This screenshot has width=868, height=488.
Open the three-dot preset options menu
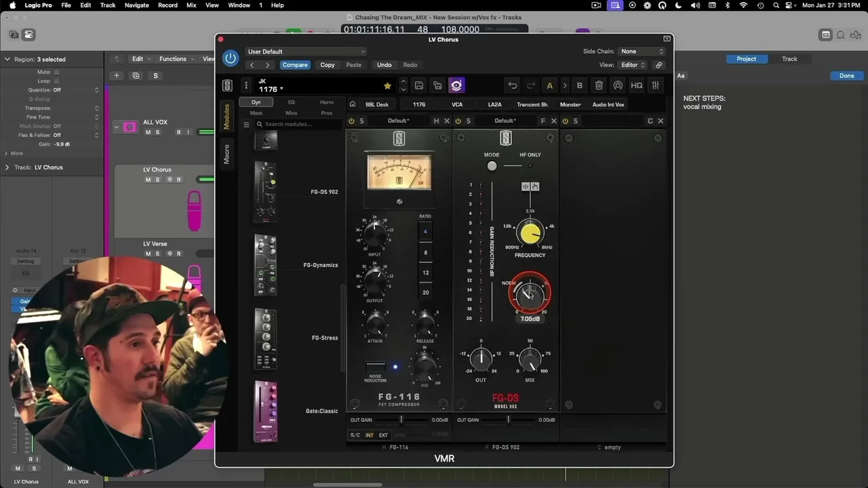(x=246, y=85)
